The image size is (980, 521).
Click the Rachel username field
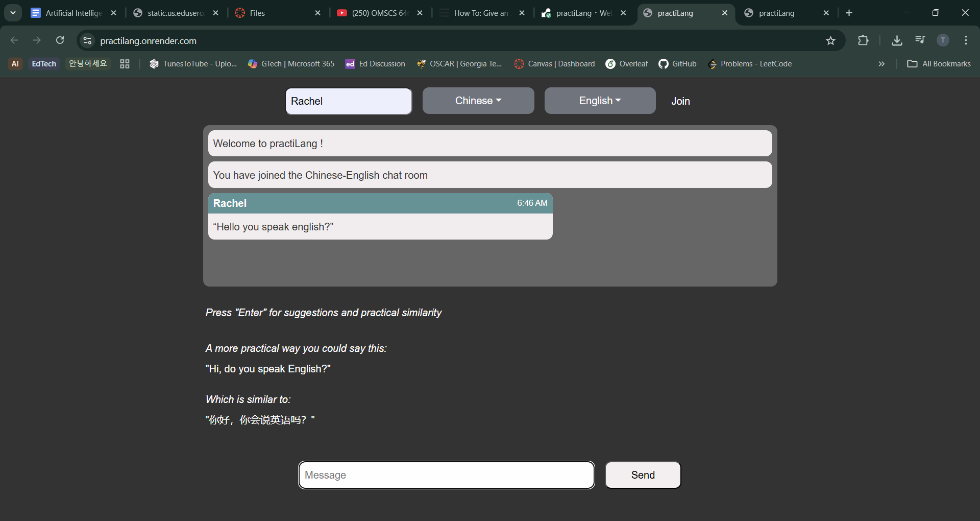(x=349, y=101)
